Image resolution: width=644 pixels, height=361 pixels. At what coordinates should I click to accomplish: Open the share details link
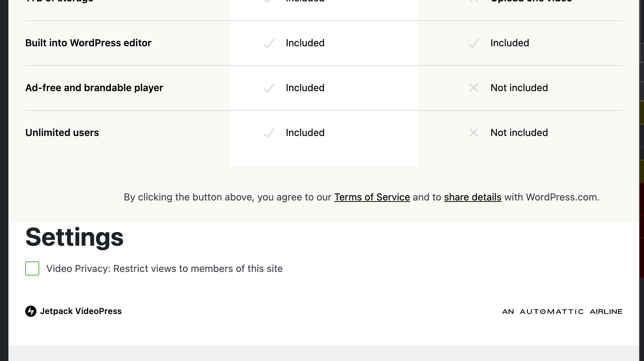point(472,197)
